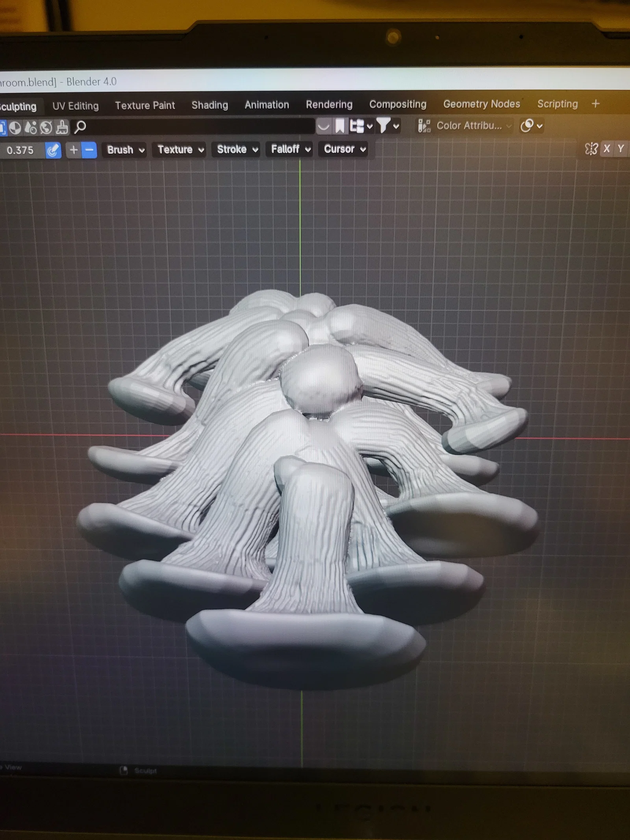Viewport: 630px width, 840px height.
Task: Go to the Animation workspace tab
Action: coord(267,105)
